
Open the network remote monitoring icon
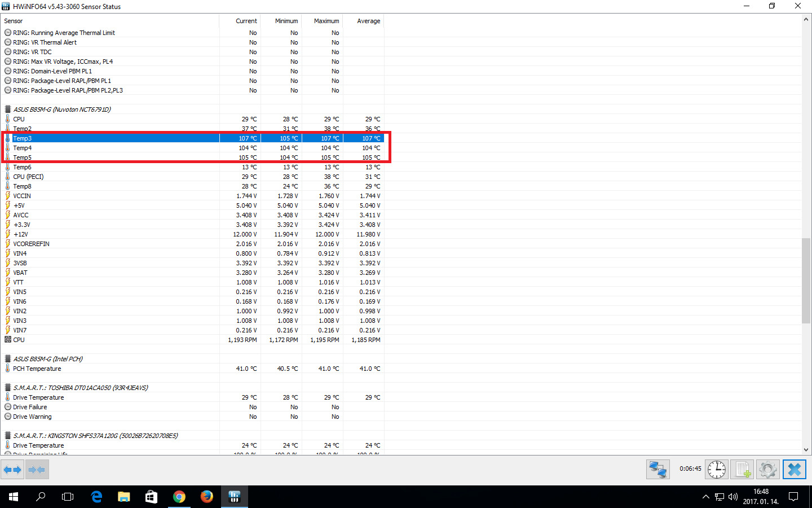(x=657, y=469)
